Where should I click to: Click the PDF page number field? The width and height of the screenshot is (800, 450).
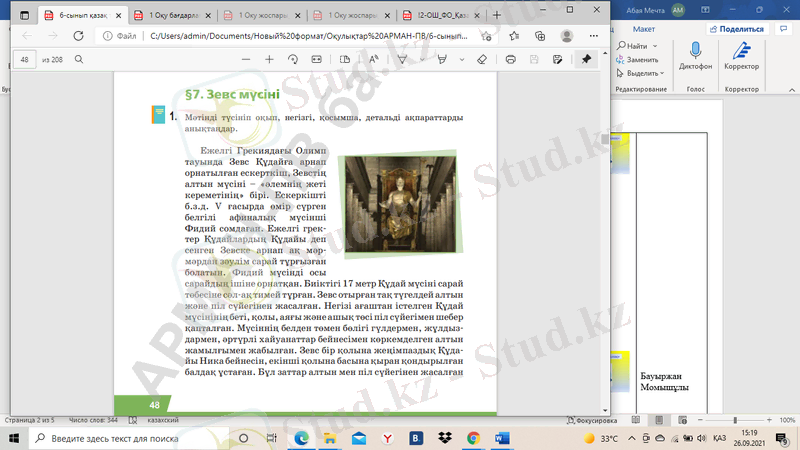pyautogui.click(x=27, y=59)
